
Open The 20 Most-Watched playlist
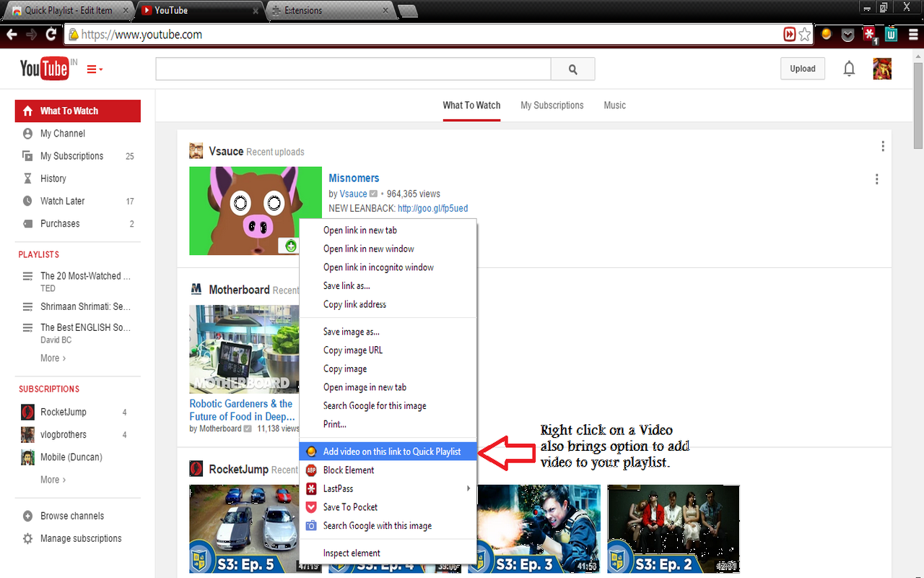(85, 276)
